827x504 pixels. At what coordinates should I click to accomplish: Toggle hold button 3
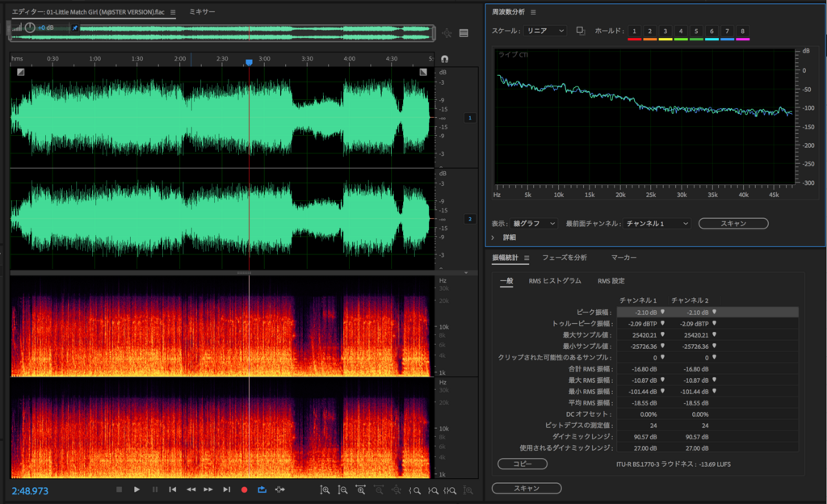665,31
